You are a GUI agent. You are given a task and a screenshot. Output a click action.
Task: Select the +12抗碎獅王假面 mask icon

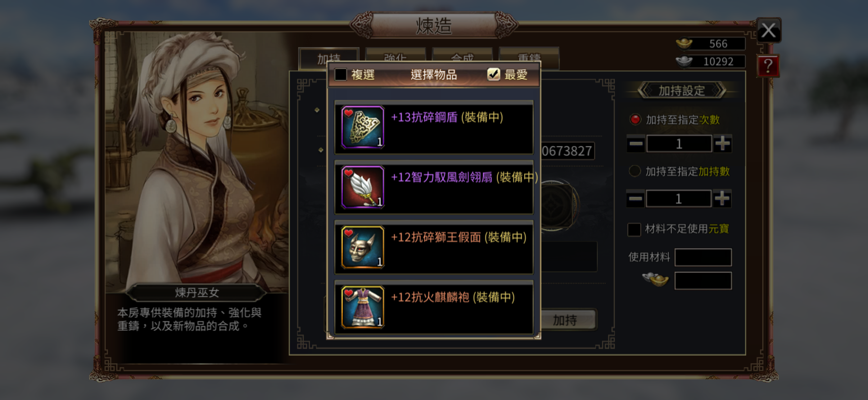pos(363,247)
